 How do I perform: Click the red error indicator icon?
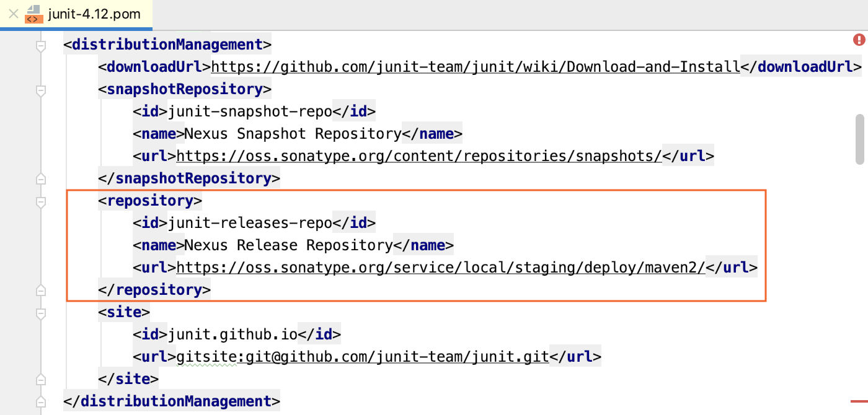pos(859,40)
